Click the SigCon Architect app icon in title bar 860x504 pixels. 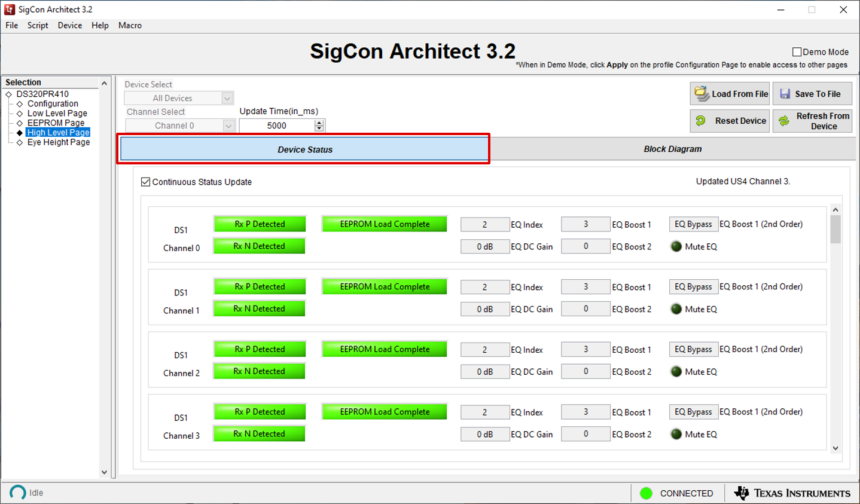(x=9, y=10)
